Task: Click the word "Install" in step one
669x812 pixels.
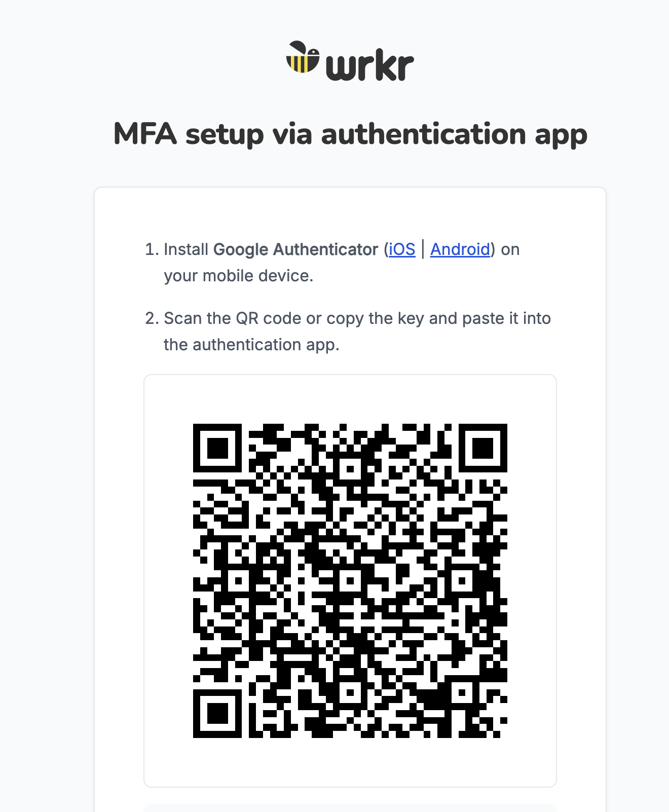Action: 186,249
